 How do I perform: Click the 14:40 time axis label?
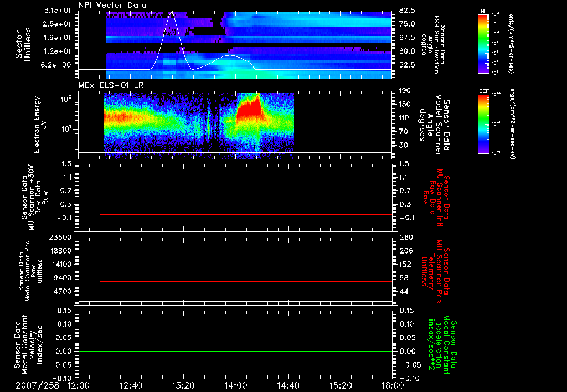(288, 385)
